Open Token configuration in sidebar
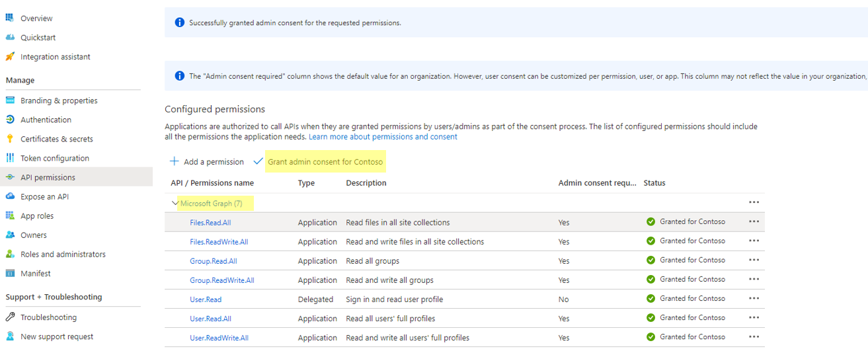This screenshot has height=355, width=868. pyautogui.click(x=55, y=158)
